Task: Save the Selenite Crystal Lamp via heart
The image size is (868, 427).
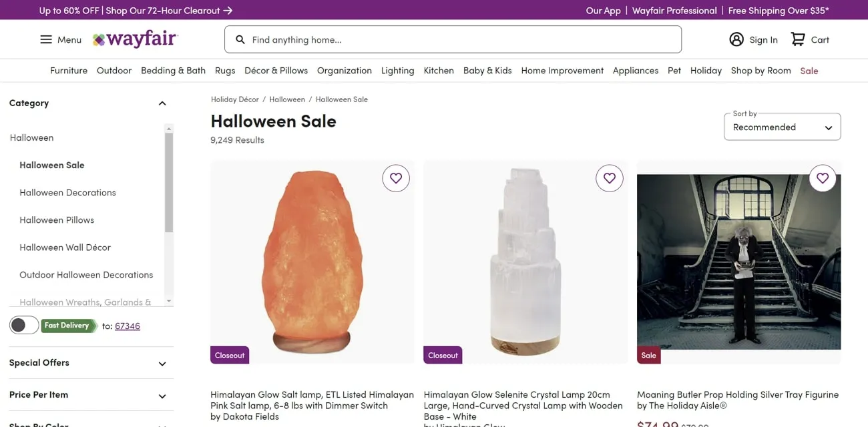Action: (x=609, y=178)
